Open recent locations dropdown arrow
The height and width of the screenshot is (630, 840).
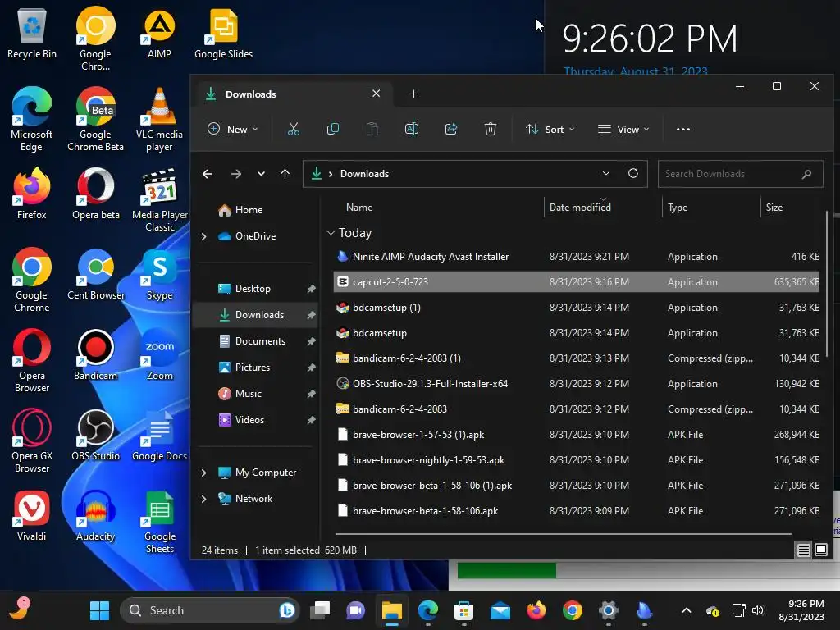(261, 174)
